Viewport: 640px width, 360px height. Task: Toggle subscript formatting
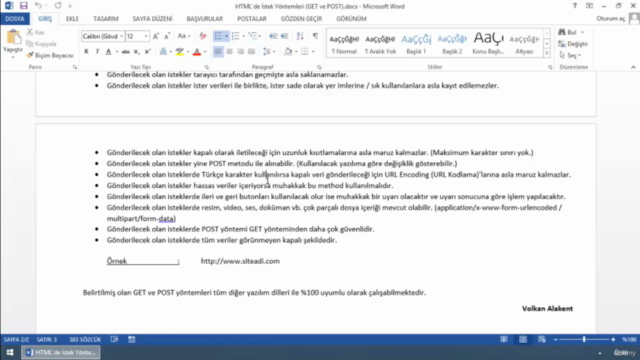coord(137,52)
